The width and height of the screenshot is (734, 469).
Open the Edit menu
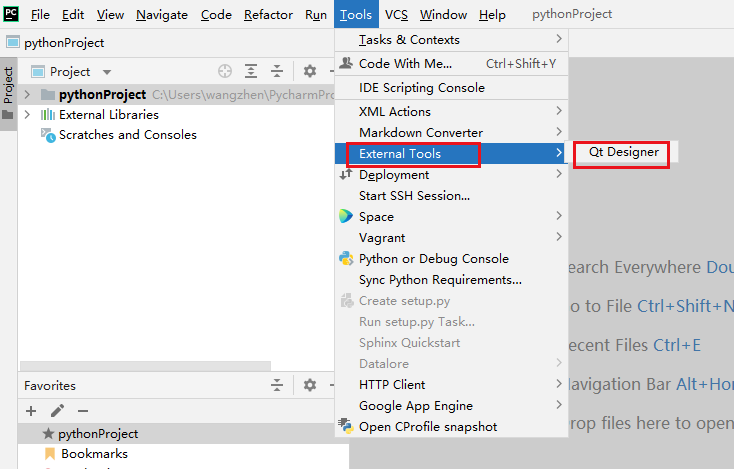[x=73, y=15]
